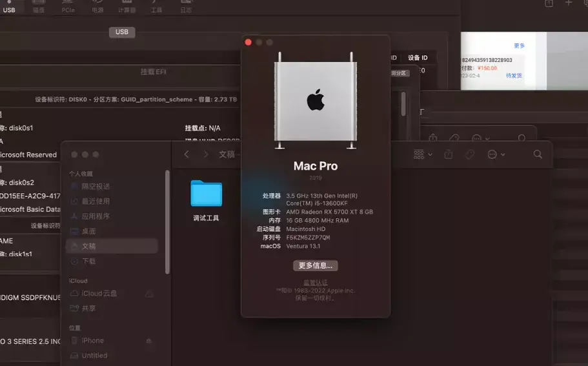Screen dimensions: 588x366
Task: Click the Finder search icon
Action: point(538,154)
